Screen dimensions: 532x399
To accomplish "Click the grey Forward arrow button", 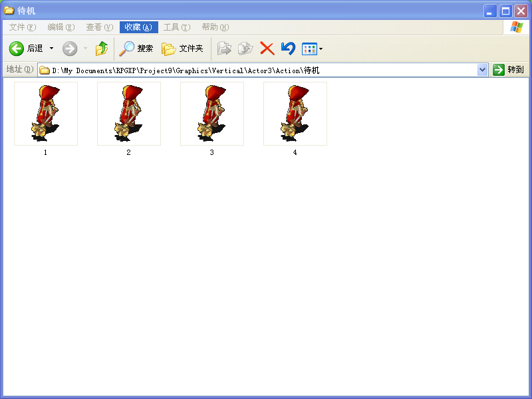I will click(x=70, y=49).
